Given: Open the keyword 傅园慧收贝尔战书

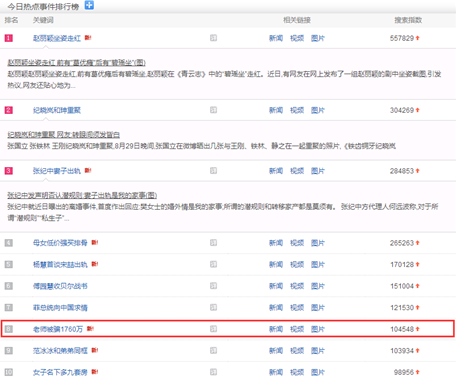Looking at the screenshot, I should coord(60,286).
